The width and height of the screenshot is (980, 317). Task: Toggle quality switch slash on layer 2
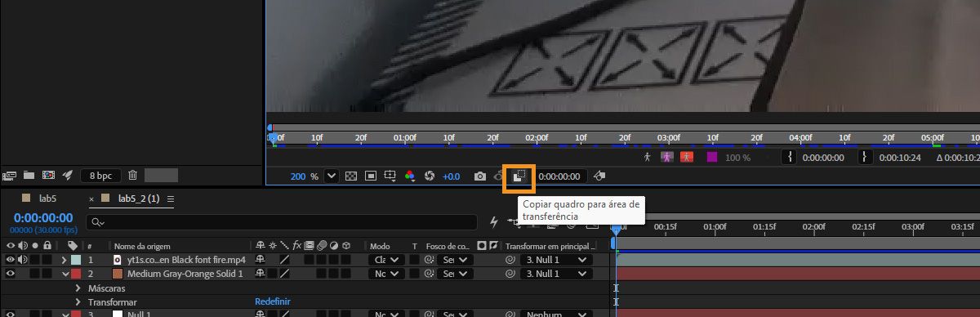point(285,274)
